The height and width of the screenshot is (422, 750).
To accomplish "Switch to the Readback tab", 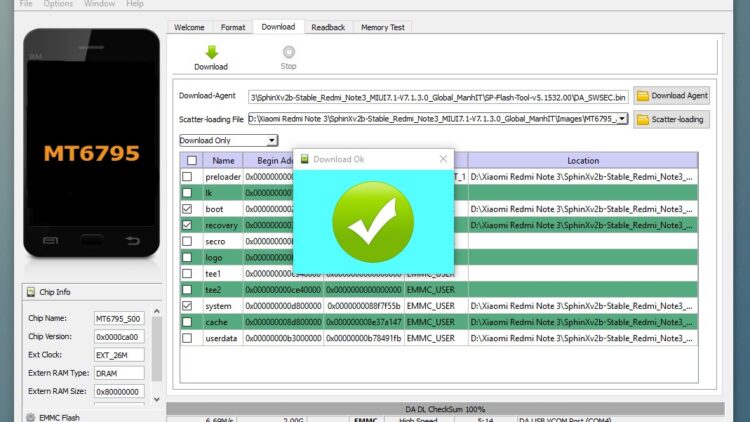I will click(328, 27).
